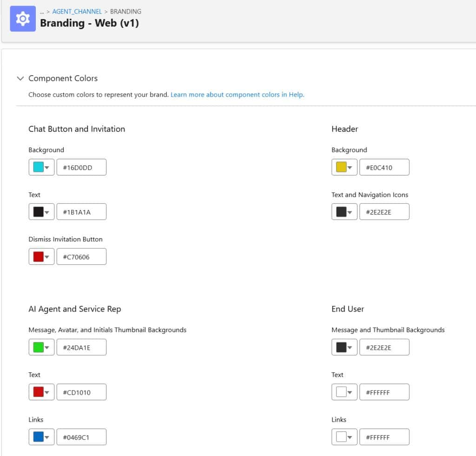Click the Component Colors section heading

click(63, 78)
